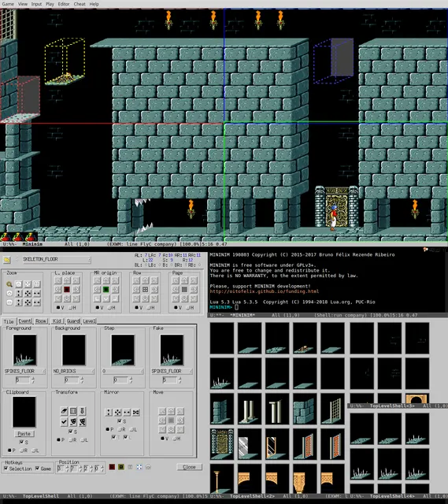Viewport: 448px width, 504px height.
Task: Click the yellow icon left of SKELETON_FLOOR
Action: [7, 259]
